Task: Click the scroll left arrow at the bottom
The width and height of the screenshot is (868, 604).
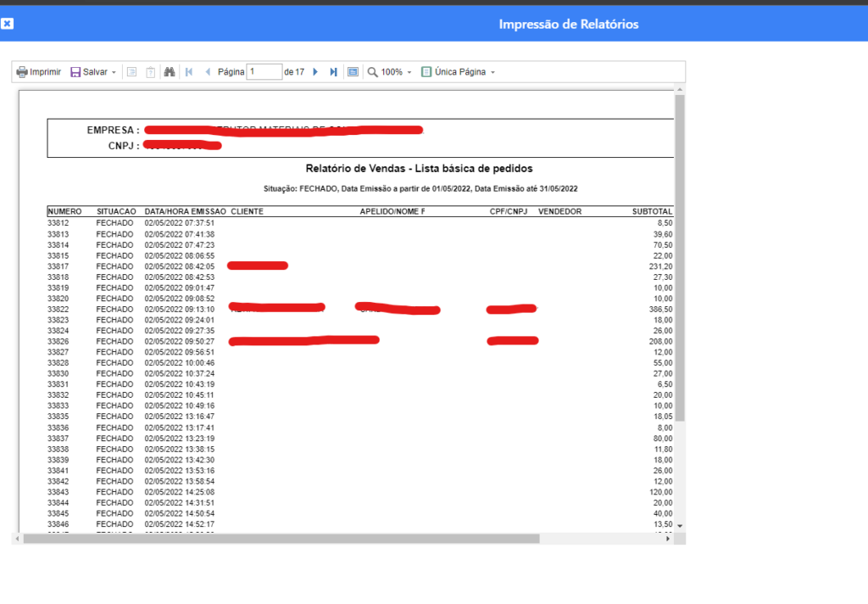Action: 16,539
